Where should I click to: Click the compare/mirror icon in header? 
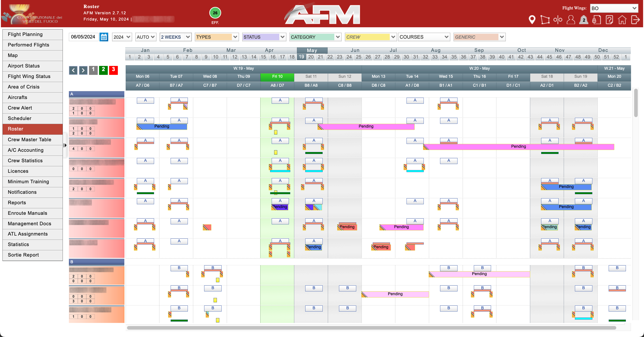[x=558, y=19]
